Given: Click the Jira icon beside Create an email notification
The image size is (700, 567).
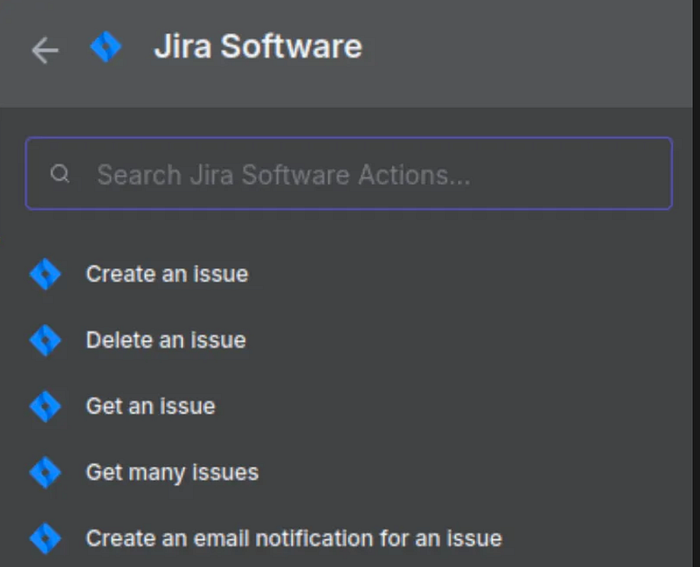Looking at the screenshot, I should (x=45, y=538).
